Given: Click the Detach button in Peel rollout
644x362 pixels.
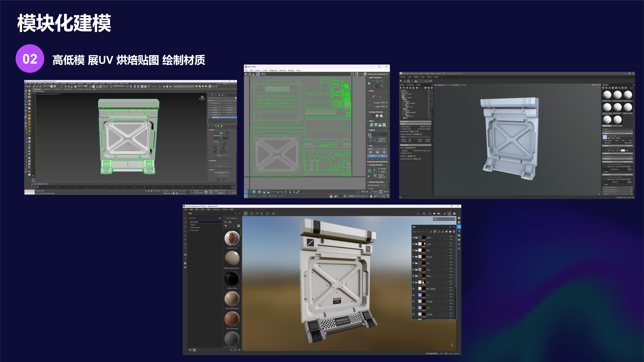Looking at the screenshot, I should [372, 156].
